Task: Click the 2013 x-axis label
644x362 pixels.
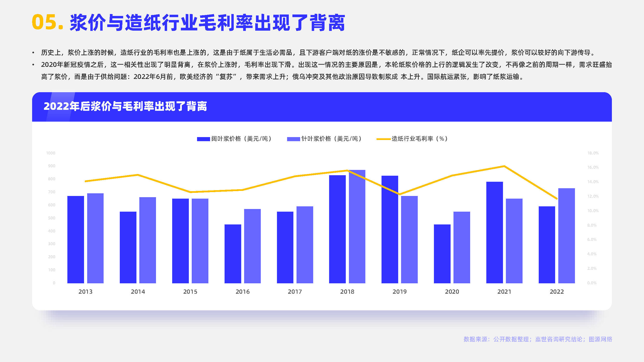Action: click(85, 292)
